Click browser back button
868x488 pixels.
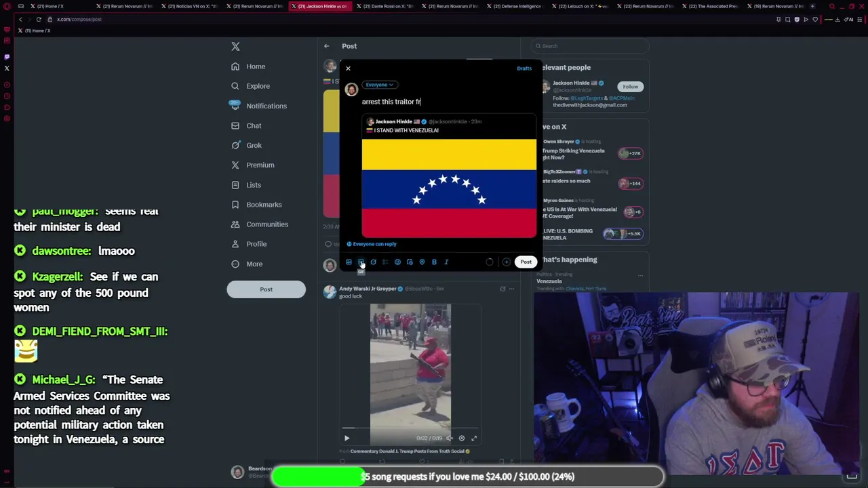(x=20, y=20)
